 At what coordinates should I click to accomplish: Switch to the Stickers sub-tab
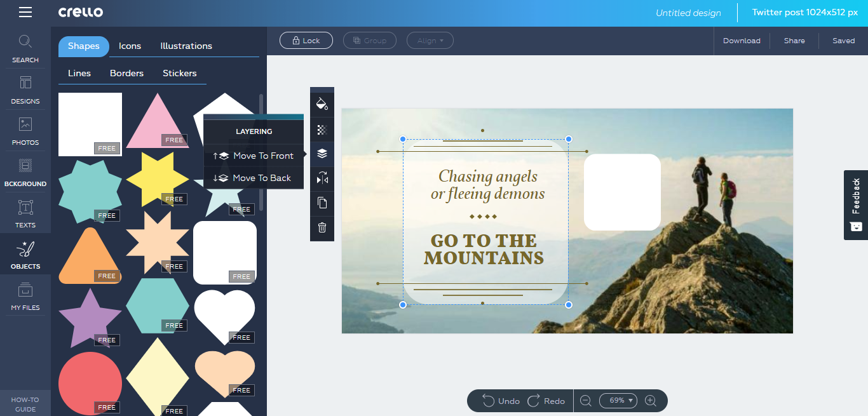[x=180, y=73]
